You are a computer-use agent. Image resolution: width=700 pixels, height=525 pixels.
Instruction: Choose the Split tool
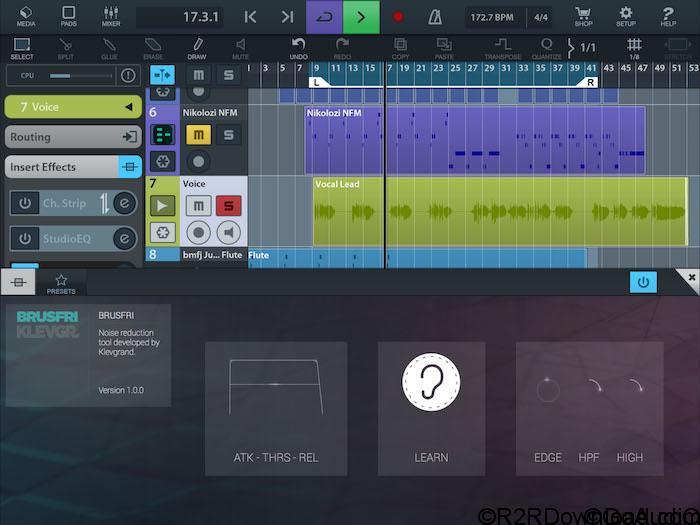65,49
